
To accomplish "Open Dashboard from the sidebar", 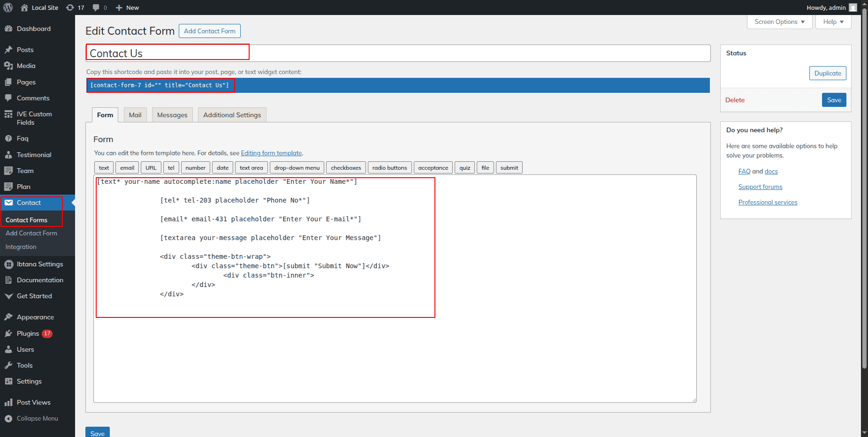I will tap(33, 29).
